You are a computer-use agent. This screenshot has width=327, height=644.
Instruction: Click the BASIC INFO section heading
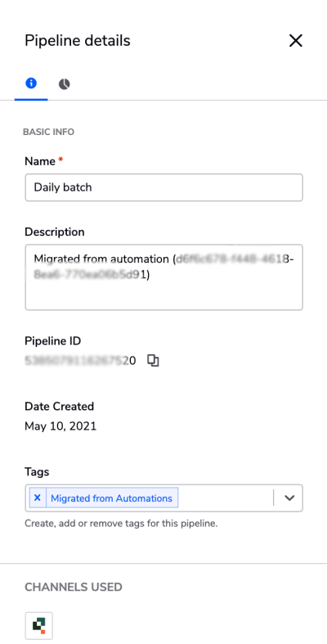pos(48,132)
